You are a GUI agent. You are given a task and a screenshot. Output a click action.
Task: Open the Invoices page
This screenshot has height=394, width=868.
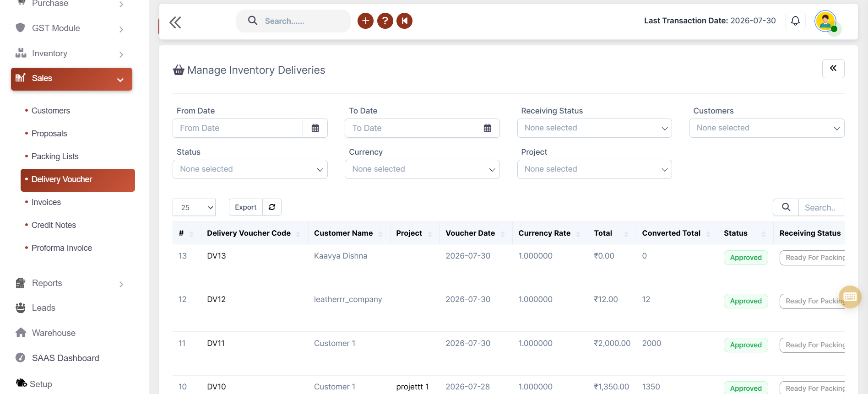[x=46, y=202]
